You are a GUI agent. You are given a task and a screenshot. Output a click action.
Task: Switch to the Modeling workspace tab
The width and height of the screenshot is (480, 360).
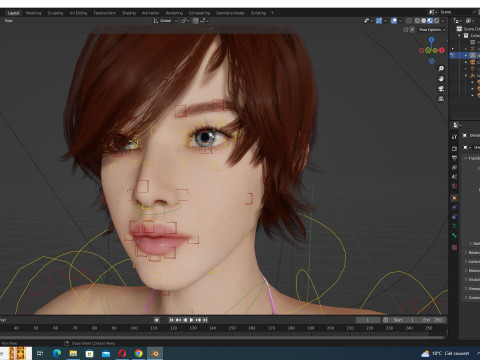pos(33,13)
